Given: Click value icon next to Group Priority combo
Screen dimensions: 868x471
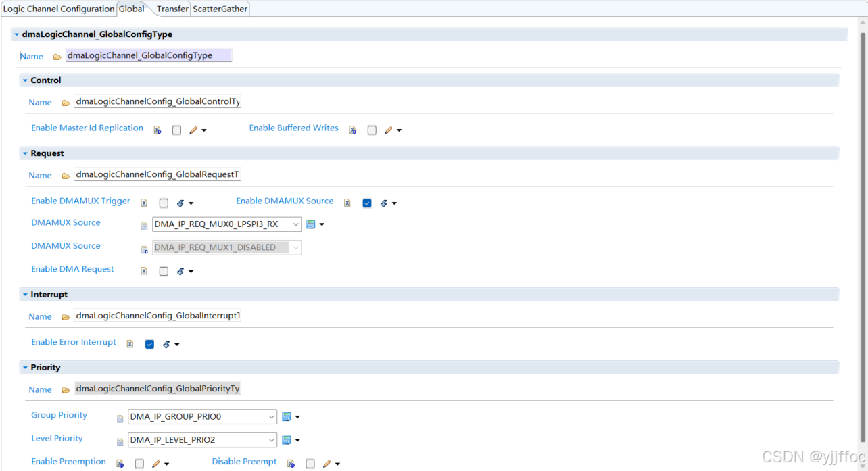Looking at the screenshot, I should pyautogui.click(x=287, y=417).
